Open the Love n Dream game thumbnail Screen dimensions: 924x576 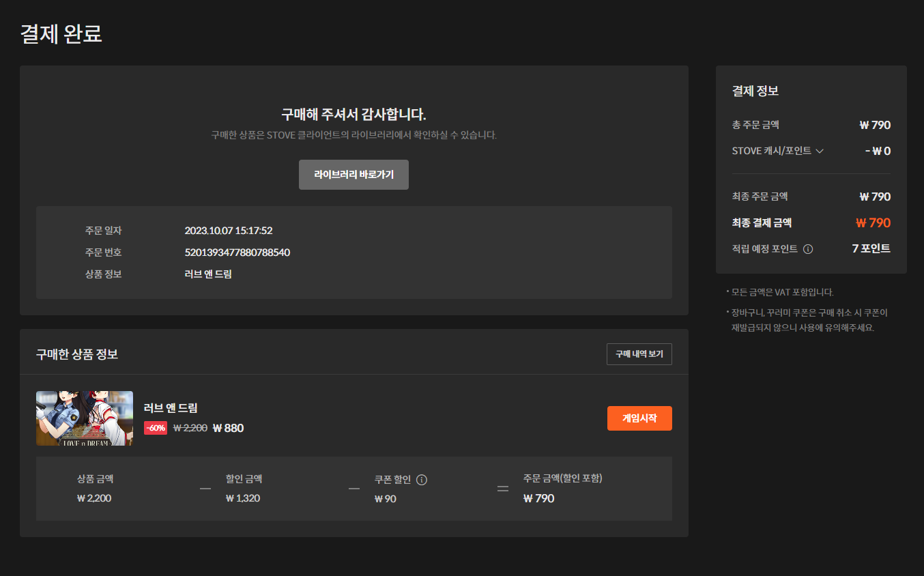click(x=85, y=418)
